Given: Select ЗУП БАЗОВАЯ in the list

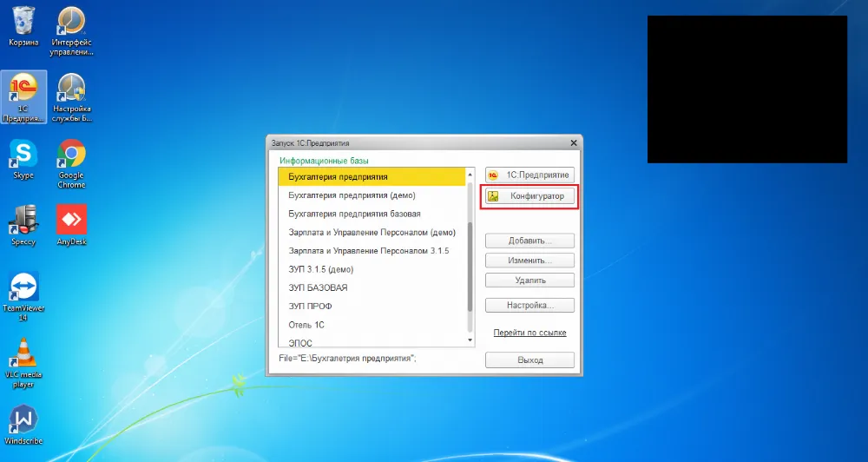Looking at the screenshot, I should click(372, 287).
